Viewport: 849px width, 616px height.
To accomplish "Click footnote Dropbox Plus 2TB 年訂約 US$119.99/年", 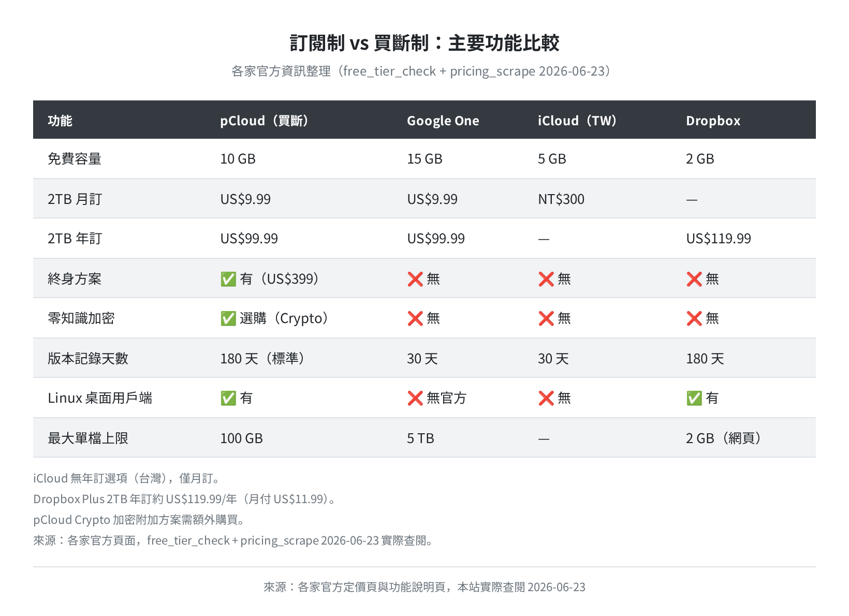I will 186,499.
